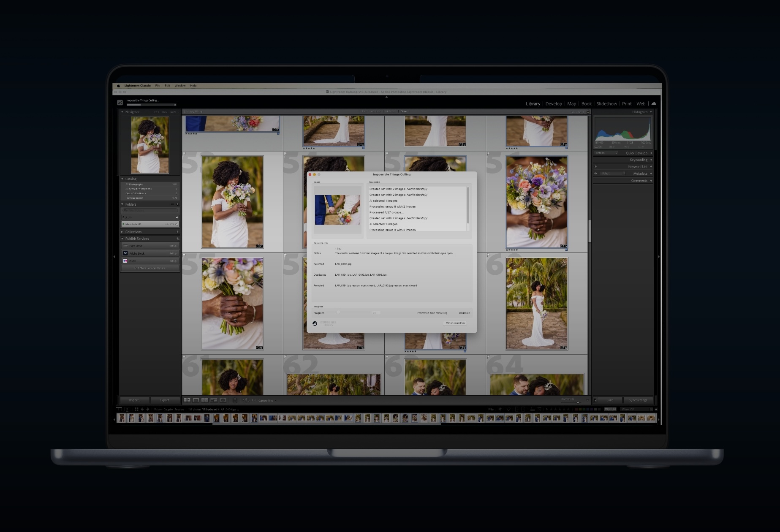The width and height of the screenshot is (780, 532).
Task: Click the plus icon on Keyword List
Action: pyautogui.click(x=596, y=167)
